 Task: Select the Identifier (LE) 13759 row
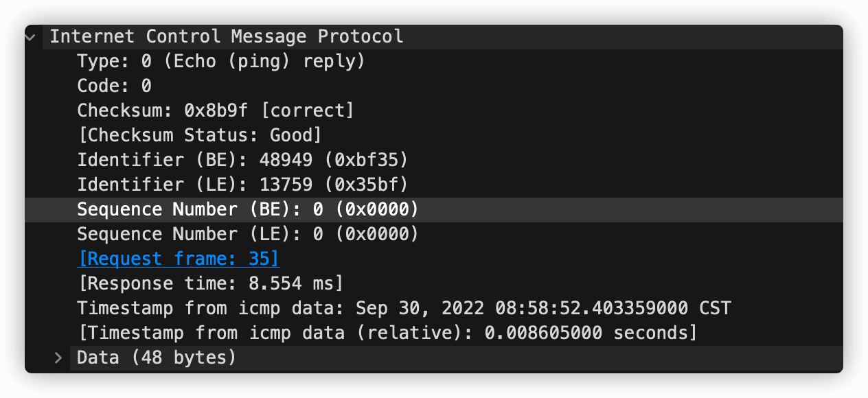tap(434, 185)
